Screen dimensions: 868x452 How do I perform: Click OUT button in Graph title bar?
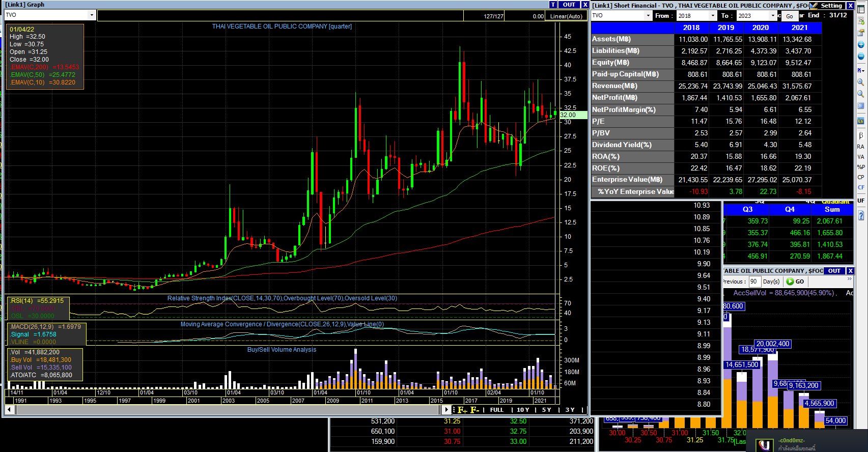point(569,5)
